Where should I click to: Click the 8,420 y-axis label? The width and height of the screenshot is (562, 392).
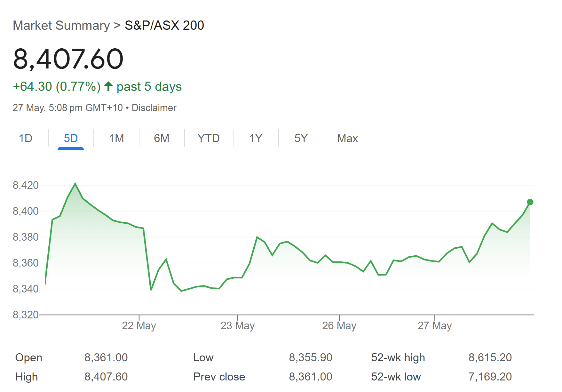(26, 185)
